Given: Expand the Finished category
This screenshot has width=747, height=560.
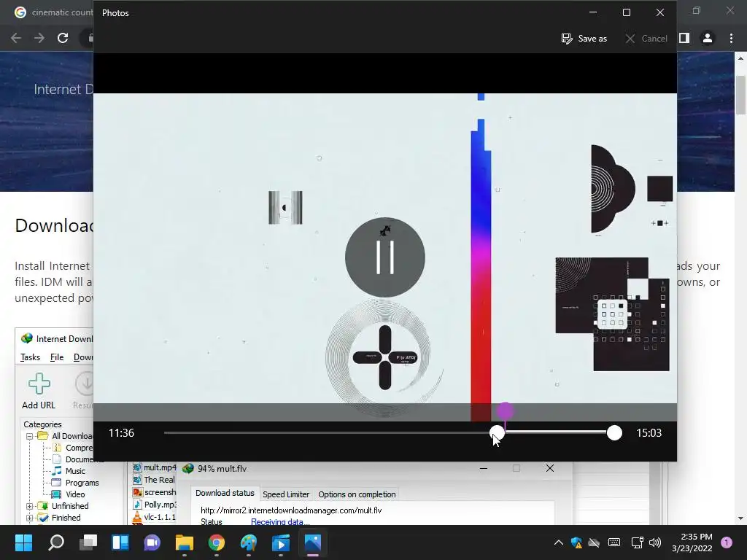Looking at the screenshot, I should [x=29, y=518].
